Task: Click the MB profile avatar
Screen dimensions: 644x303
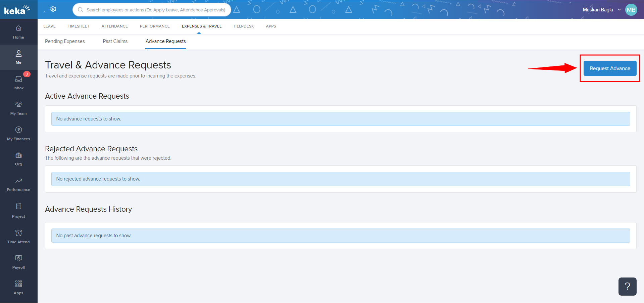Action: coord(631,10)
